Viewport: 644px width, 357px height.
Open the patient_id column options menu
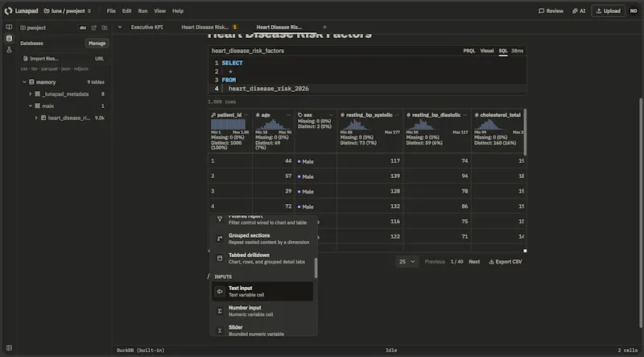pos(246,115)
